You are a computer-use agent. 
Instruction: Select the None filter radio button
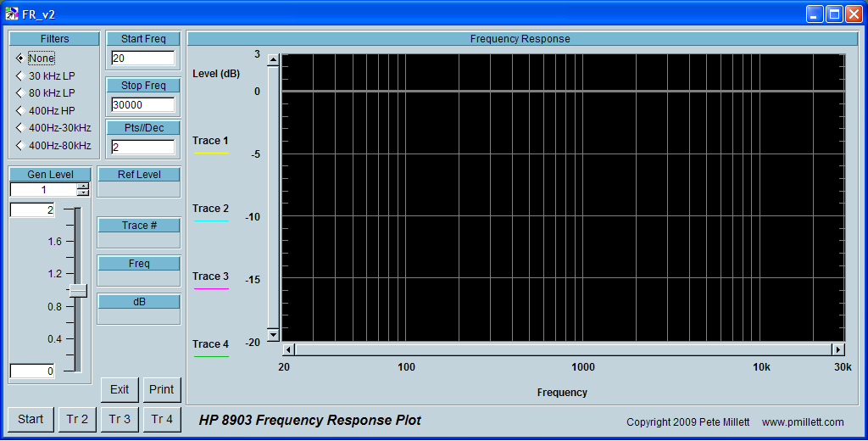[19, 59]
